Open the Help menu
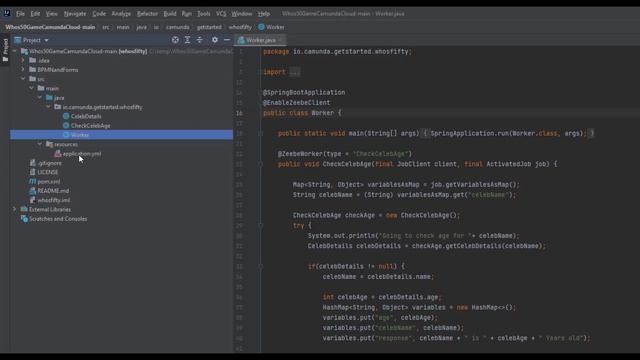This screenshot has width=640, height=360. tap(264, 13)
